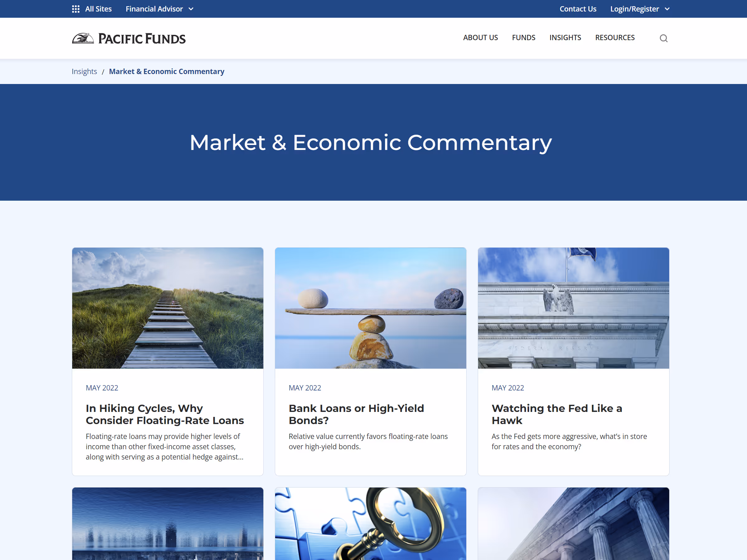747x560 pixels.
Task: Click the city skyline reflection thumbnail
Action: click(x=167, y=524)
